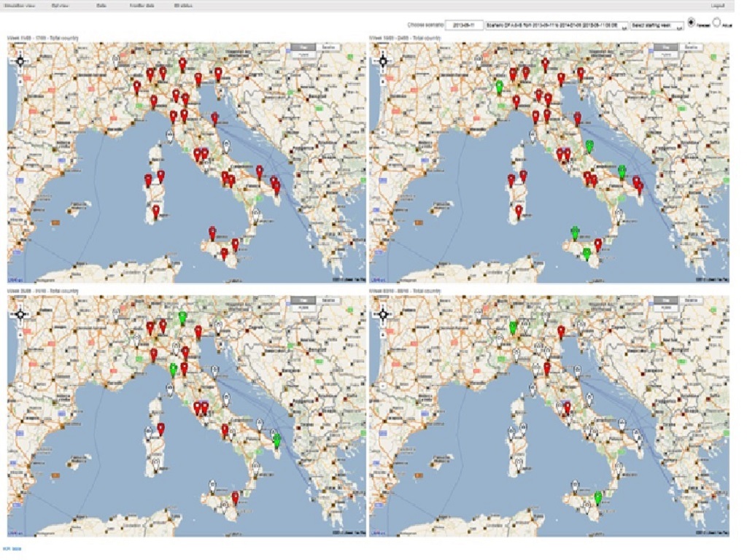Zoom out on the top-left map
Image resolution: width=747 pixels, height=560 pixels.
pos(20,132)
